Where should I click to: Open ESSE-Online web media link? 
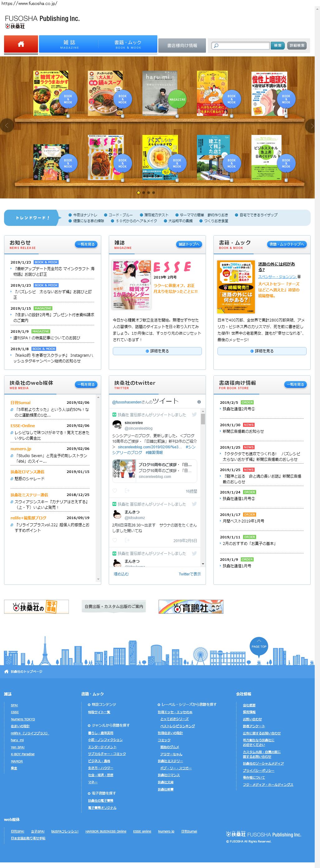click(x=22, y=426)
